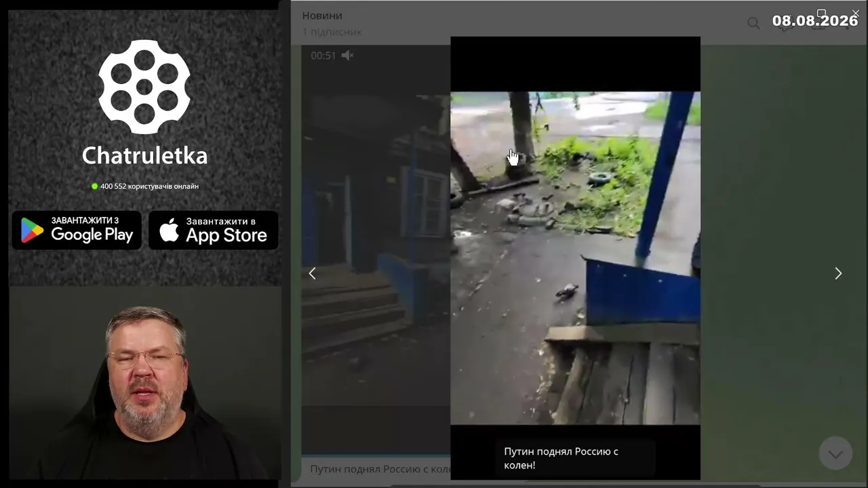Click the caption "Путин поднял Россию с колен!"
The image size is (868, 488).
(x=561, y=458)
